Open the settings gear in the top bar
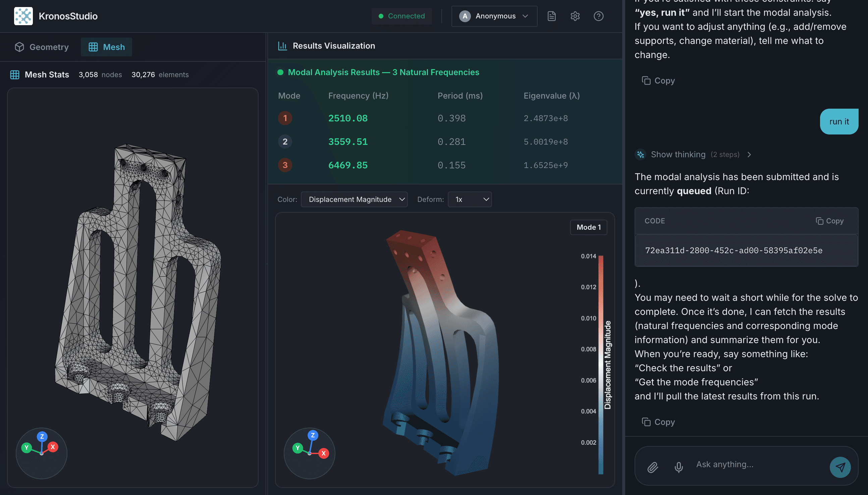This screenshot has height=495, width=868. (575, 16)
